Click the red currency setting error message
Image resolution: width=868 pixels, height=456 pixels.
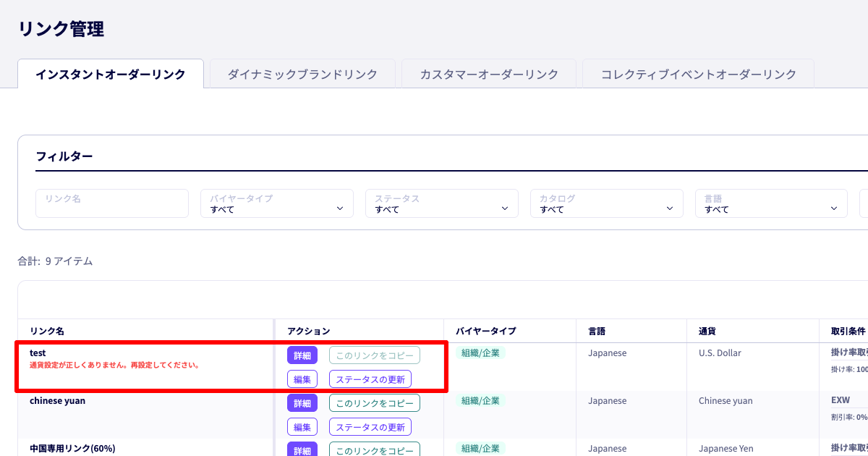coord(114,365)
